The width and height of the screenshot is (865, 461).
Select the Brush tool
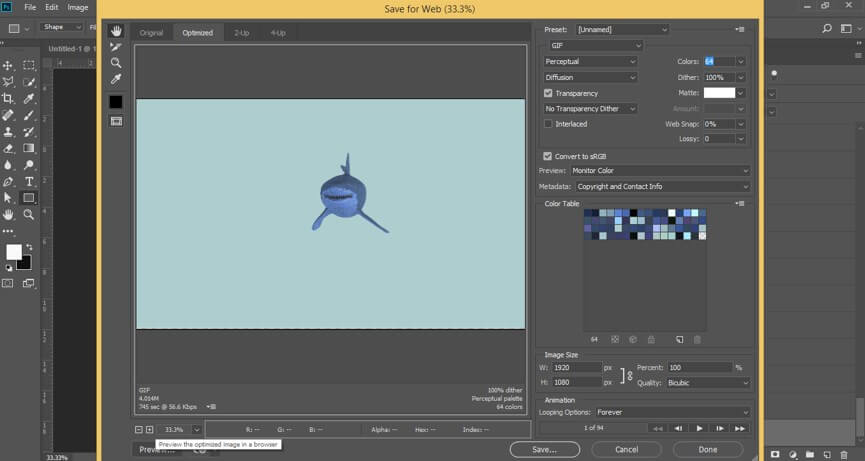[29, 115]
